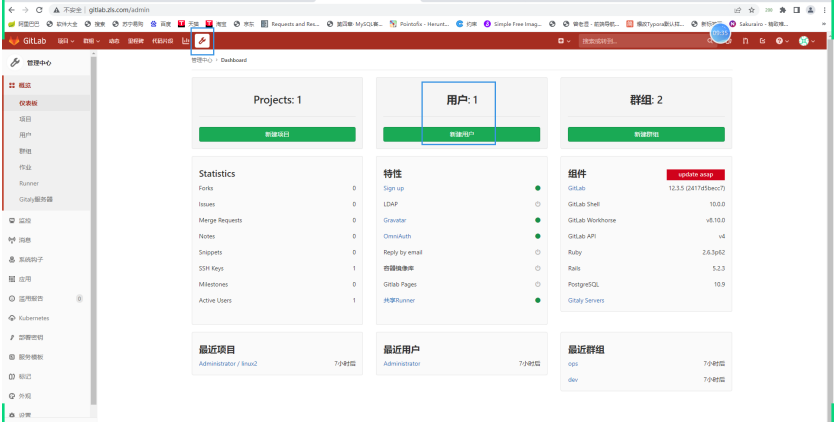This screenshot has height=424, width=836.
Task: Click the red update asap button
Action: [696, 175]
